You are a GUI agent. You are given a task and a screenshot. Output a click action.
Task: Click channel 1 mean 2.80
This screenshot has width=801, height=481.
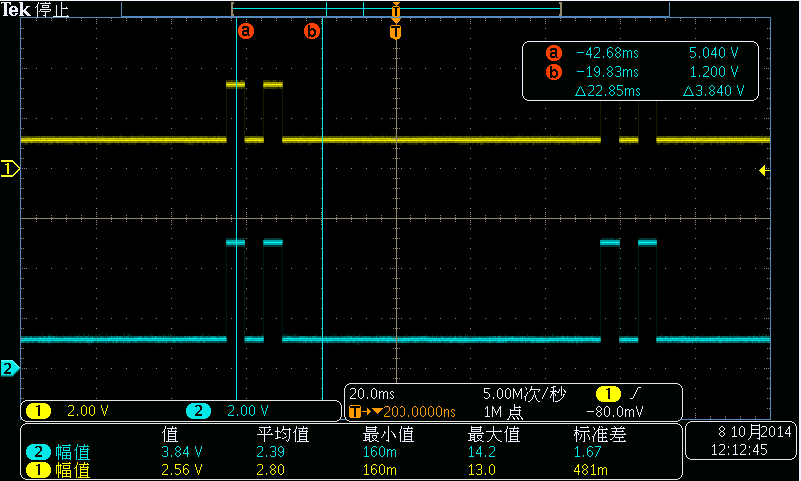point(270,470)
